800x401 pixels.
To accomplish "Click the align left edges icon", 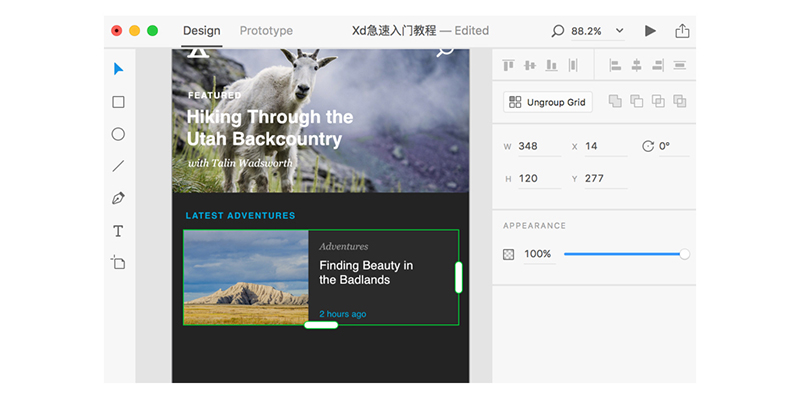I will pyautogui.click(x=615, y=66).
